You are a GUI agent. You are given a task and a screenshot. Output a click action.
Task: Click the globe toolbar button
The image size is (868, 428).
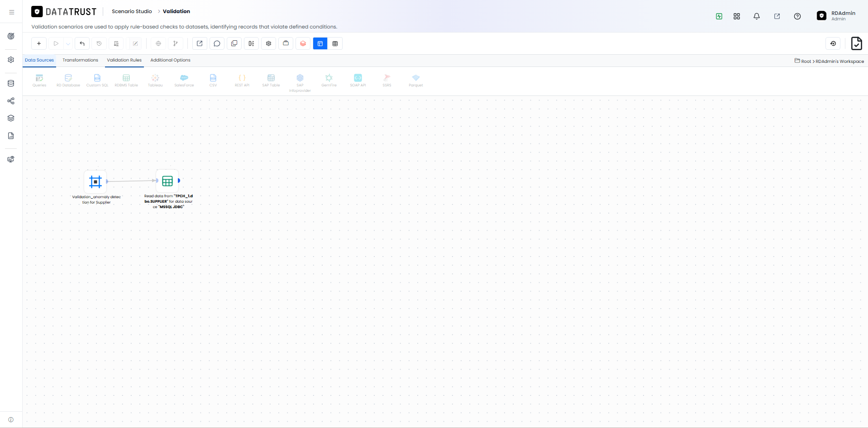point(158,43)
